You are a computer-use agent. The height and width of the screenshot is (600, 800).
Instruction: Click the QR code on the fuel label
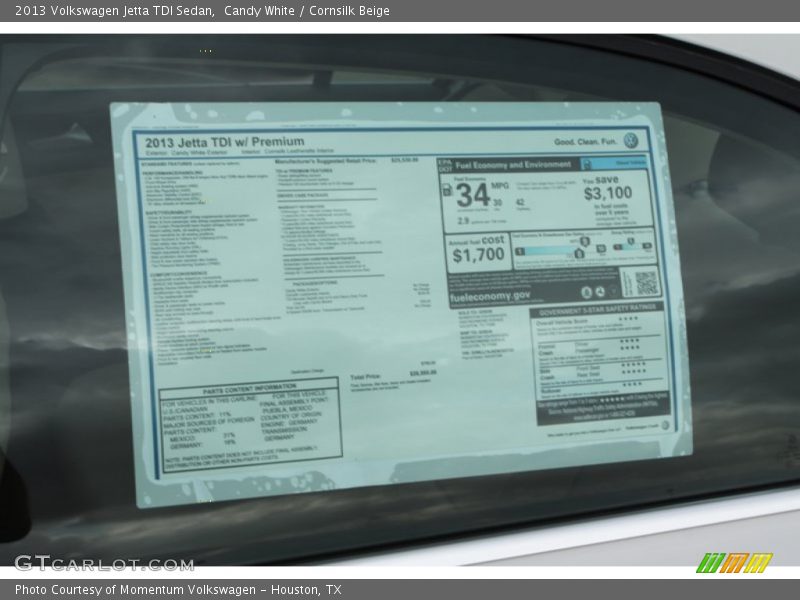click(646, 283)
